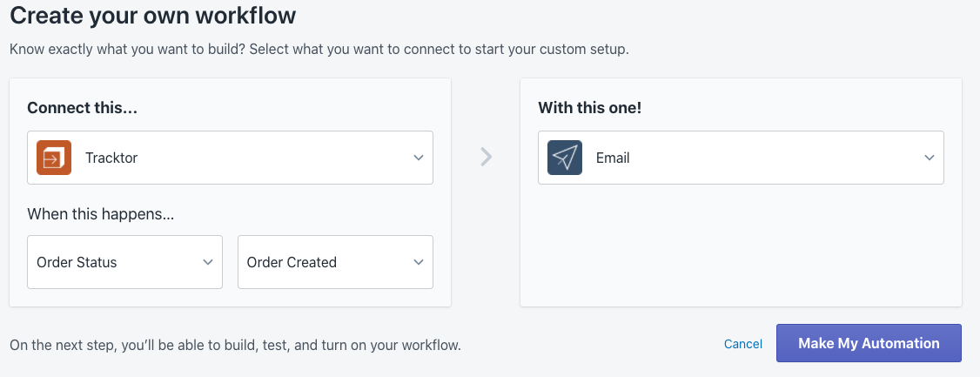Click the Email paper plane icon
Viewport: 980px width, 377px height.
click(x=564, y=158)
